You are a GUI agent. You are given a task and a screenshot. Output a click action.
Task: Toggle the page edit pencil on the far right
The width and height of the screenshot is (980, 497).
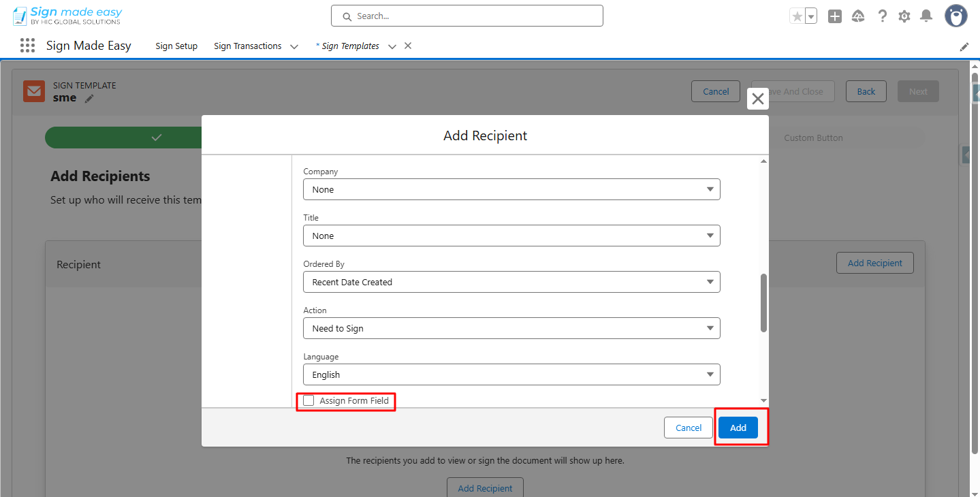tap(964, 46)
